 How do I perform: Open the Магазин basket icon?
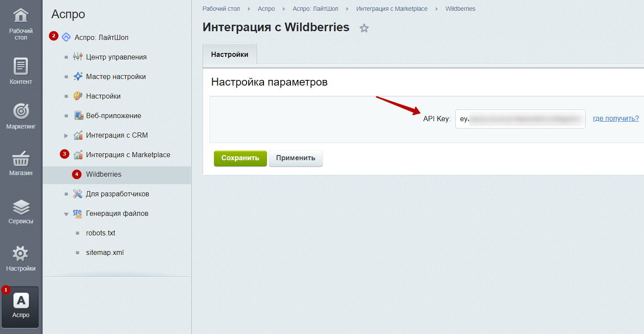[x=21, y=159]
